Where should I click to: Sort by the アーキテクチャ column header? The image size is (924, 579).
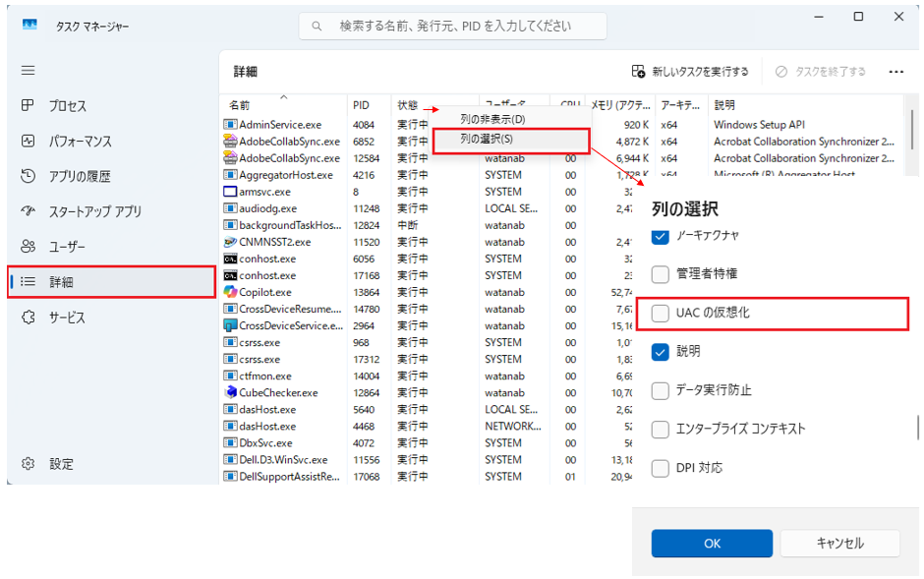[x=680, y=105]
